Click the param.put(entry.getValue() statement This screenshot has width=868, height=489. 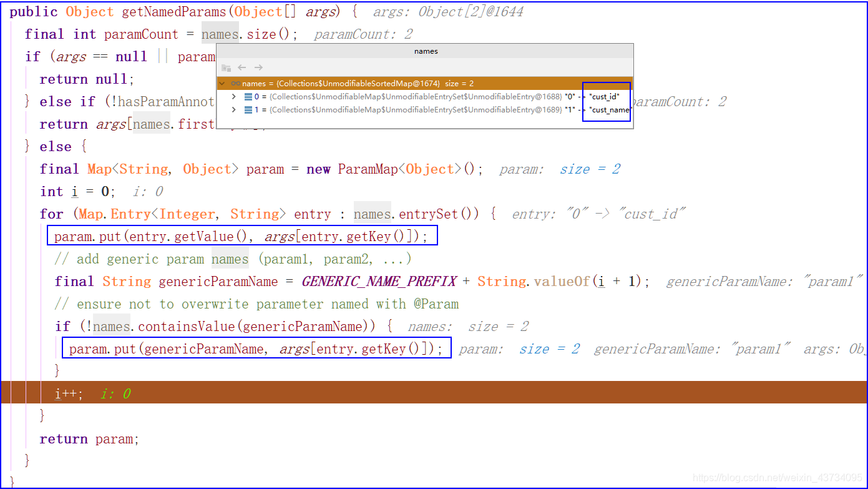242,237
